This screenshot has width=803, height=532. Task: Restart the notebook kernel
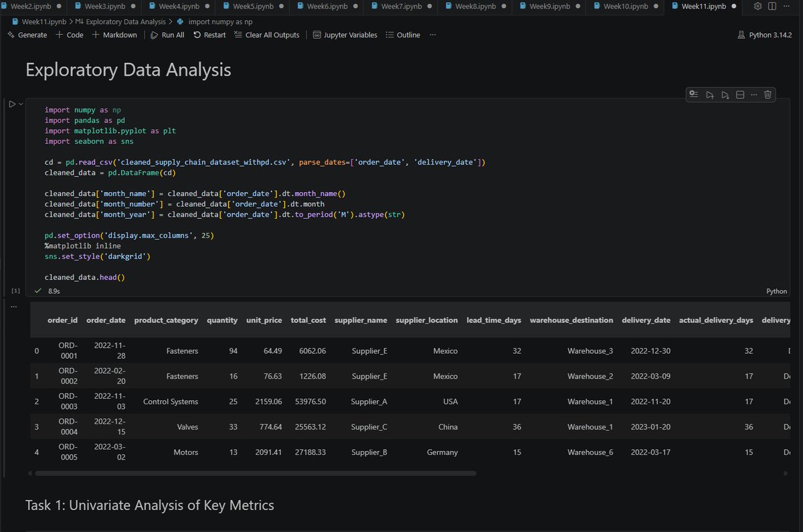click(x=209, y=35)
